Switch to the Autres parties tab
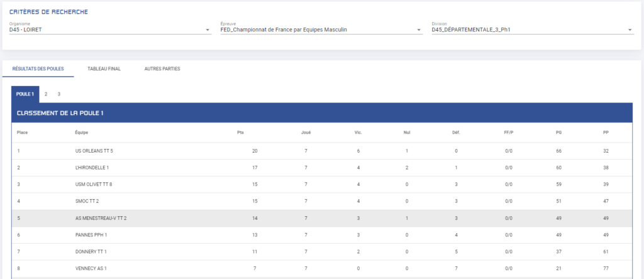Image resolution: width=644 pixels, height=279 pixels. click(x=162, y=69)
